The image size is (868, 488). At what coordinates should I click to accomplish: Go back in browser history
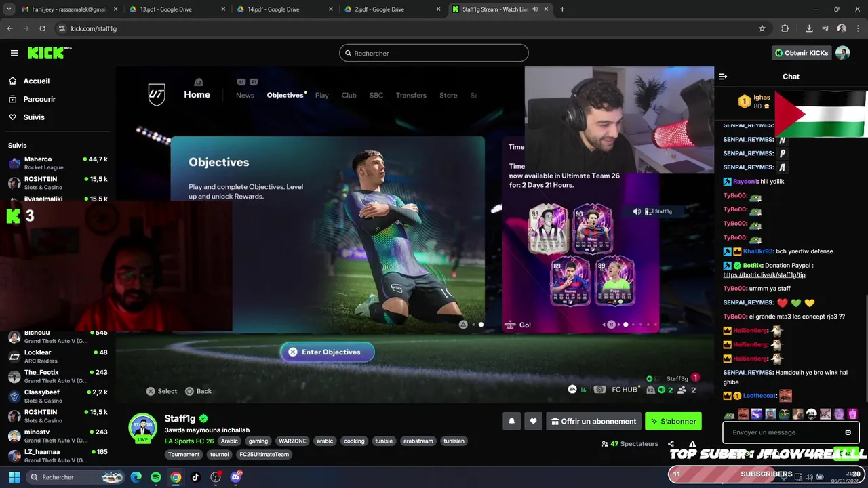coord(10,28)
